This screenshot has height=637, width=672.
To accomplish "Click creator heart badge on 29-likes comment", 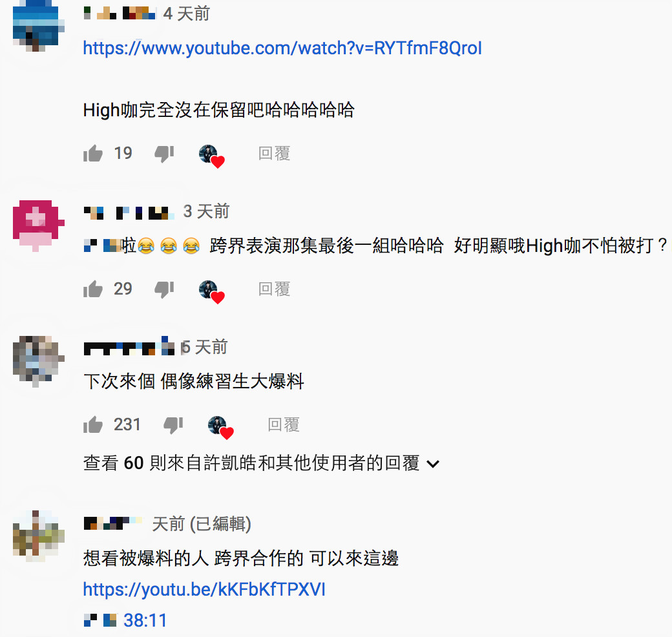I will [212, 292].
